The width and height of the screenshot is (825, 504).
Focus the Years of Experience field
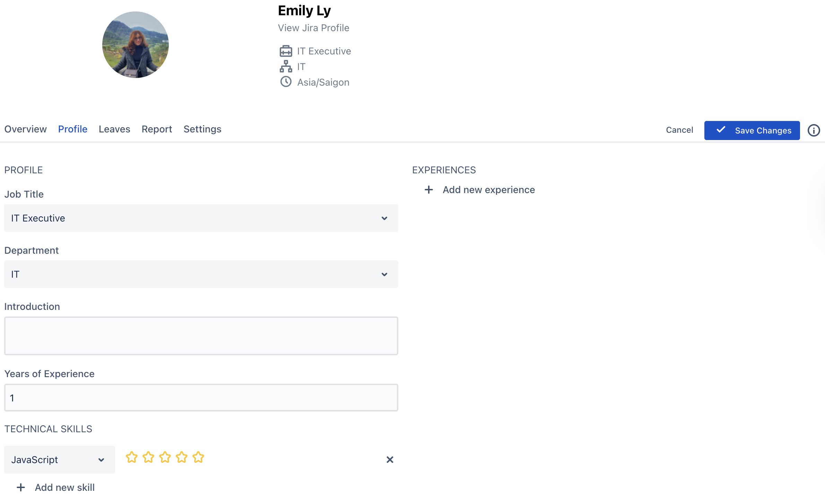(x=201, y=398)
